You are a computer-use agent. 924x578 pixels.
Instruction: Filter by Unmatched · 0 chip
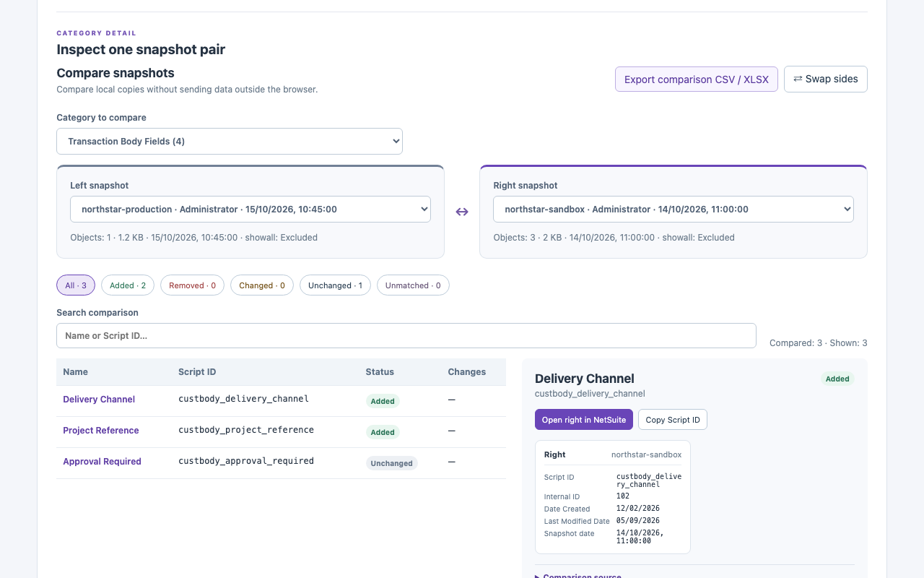[x=413, y=285]
